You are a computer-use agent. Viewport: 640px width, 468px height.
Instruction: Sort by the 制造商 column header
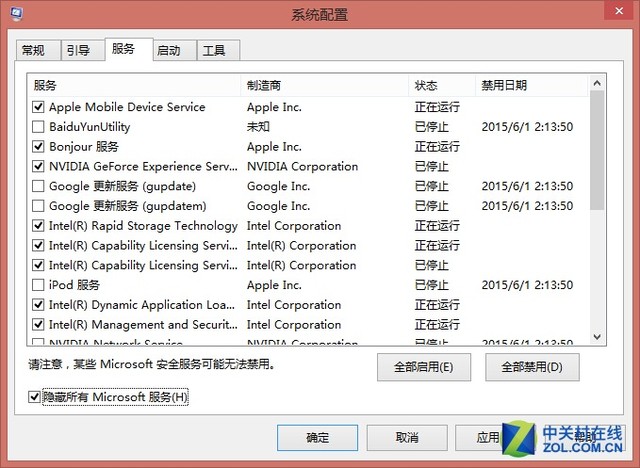pyautogui.click(x=325, y=85)
